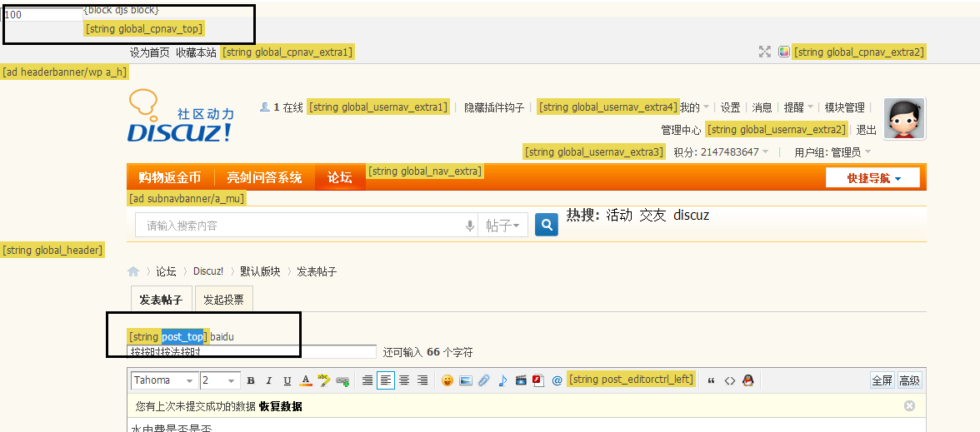Insert a hyperlink in the editor
980x432 pixels.
click(x=342, y=381)
